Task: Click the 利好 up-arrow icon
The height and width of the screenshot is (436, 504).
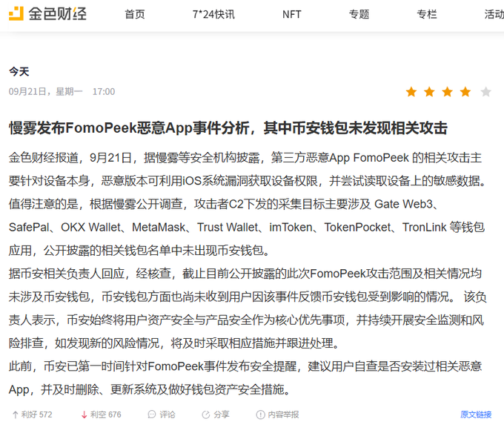Action: 15,414
